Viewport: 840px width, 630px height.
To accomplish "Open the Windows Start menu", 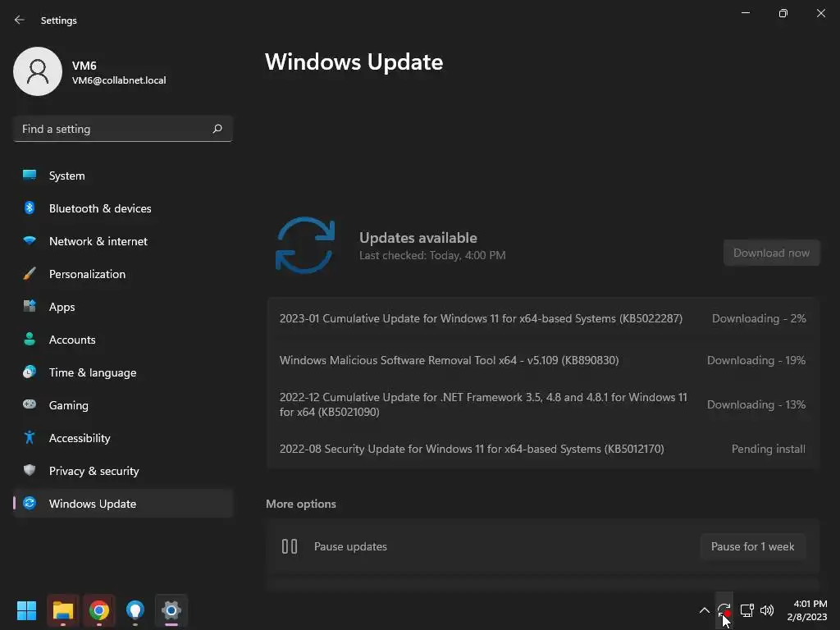I will click(26, 610).
